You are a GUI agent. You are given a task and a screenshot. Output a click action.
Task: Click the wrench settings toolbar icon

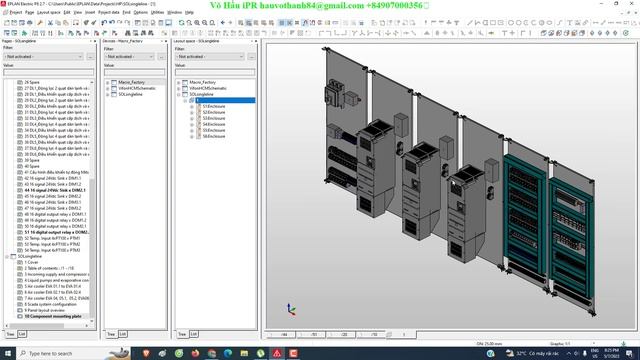click(40, 22)
